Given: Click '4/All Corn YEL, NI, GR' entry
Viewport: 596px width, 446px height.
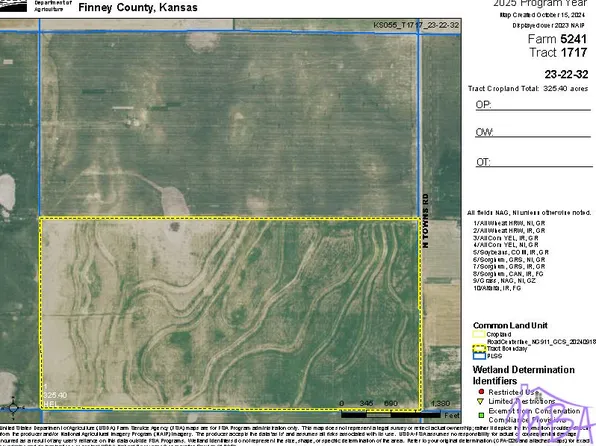Looking at the screenshot, I should (x=506, y=245).
